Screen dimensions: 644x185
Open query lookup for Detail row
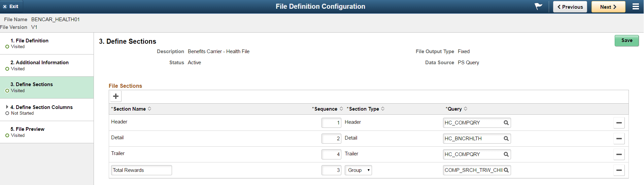click(506, 139)
